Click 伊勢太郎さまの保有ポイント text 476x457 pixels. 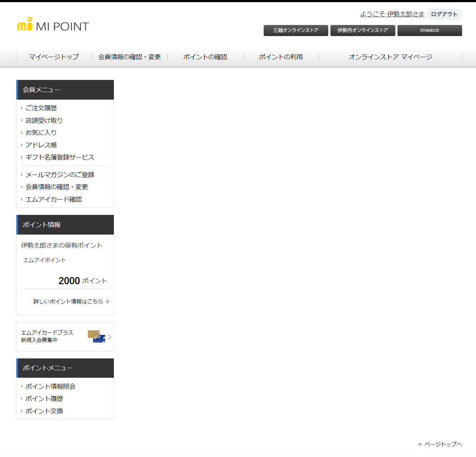coord(62,245)
